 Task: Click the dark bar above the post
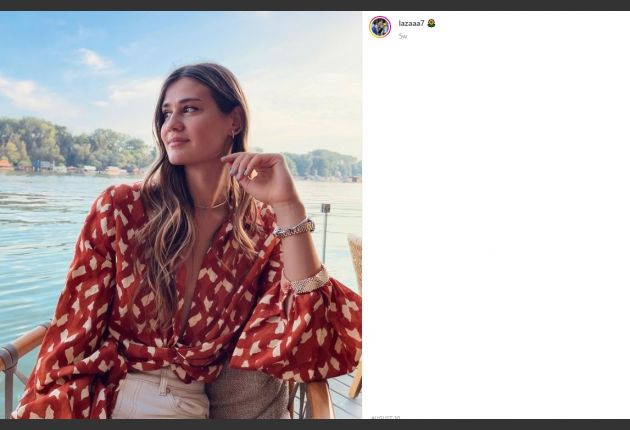[x=315, y=5]
